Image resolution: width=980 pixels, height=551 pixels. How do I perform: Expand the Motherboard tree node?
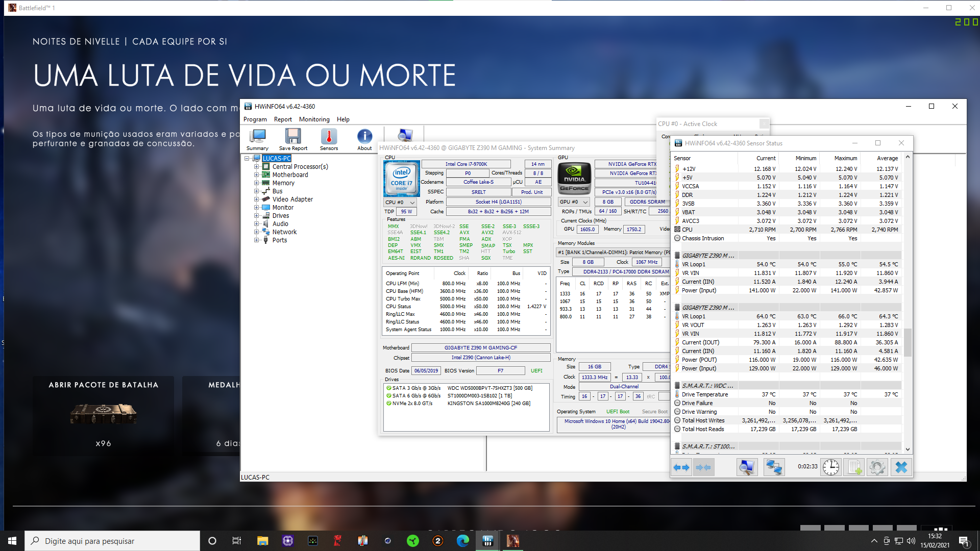(x=257, y=175)
